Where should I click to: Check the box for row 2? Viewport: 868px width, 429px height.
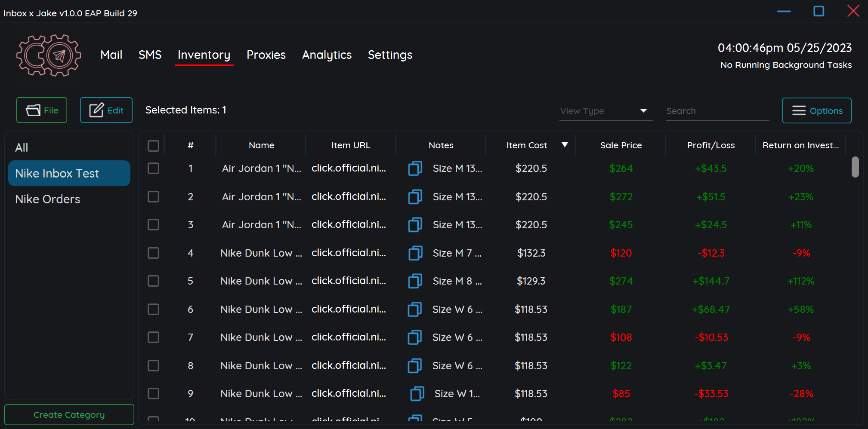pyautogui.click(x=153, y=196)
